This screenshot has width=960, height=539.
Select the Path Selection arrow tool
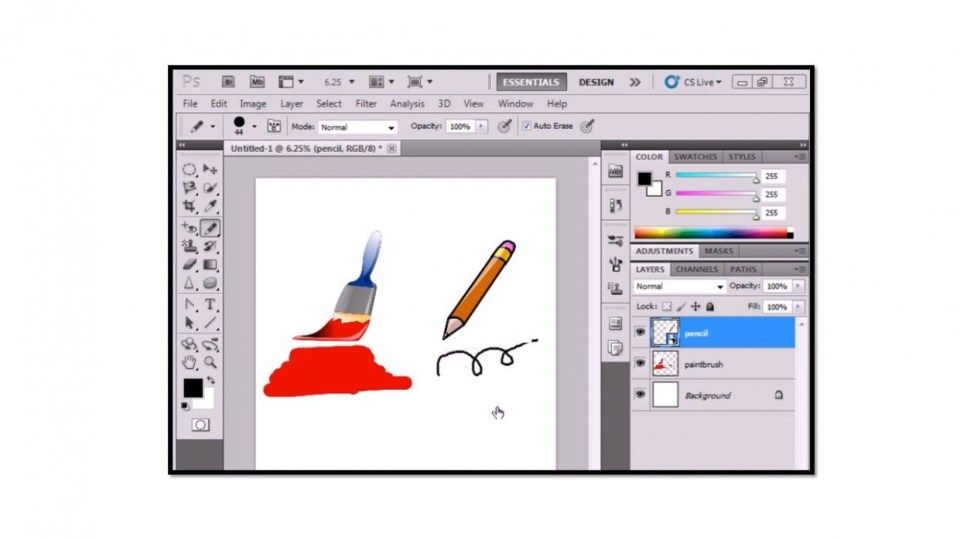coord(190,323)
